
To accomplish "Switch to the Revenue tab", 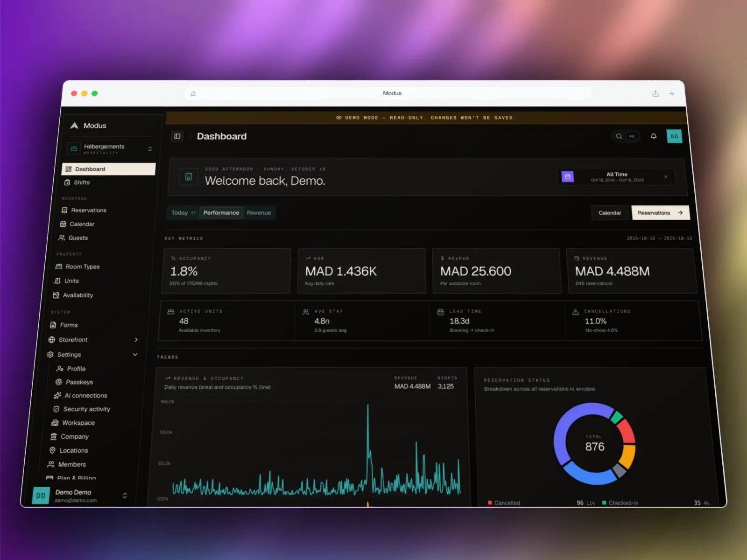I will pos(259,213).
